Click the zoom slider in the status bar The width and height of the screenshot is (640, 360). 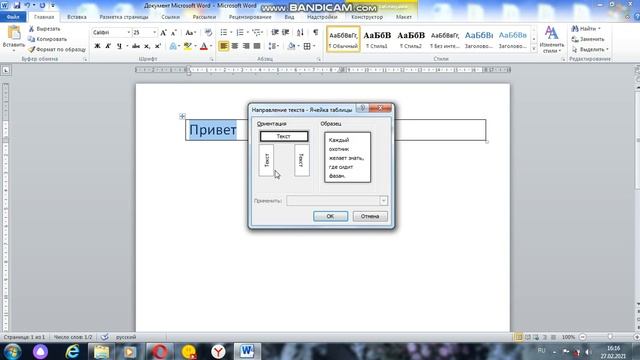[x=609, y=337]
